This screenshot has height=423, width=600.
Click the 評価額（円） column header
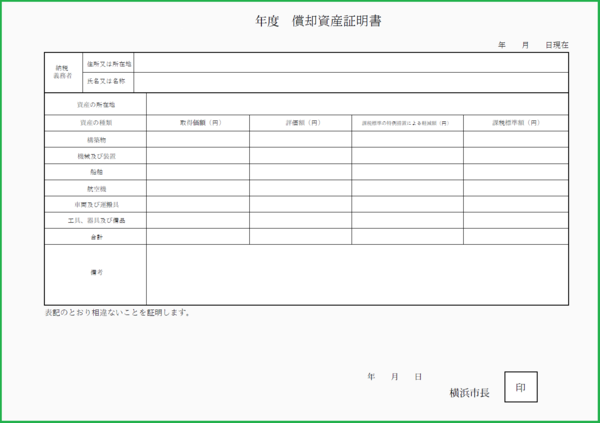coord(303,123)
